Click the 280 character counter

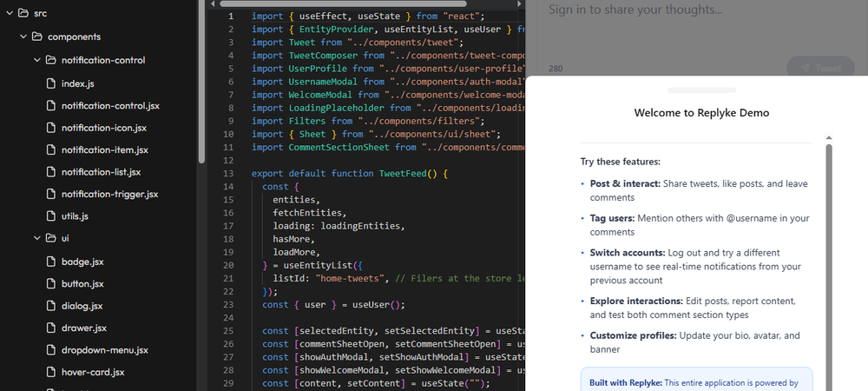click(x=556, y=69)
